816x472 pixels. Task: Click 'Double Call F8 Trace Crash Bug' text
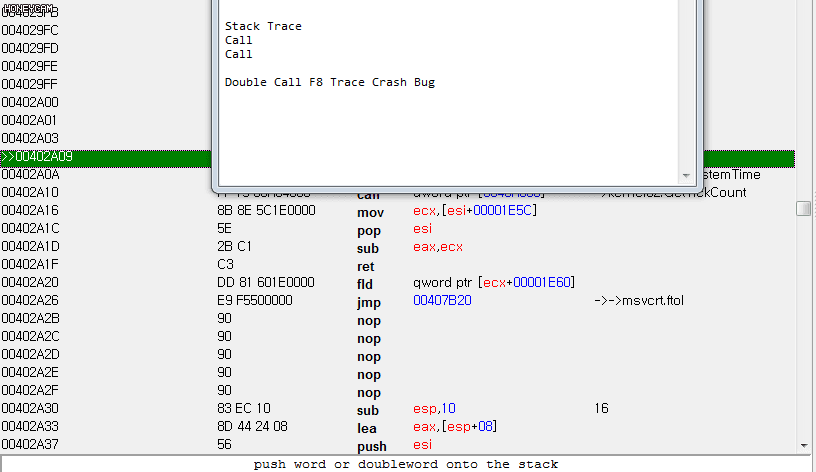tap(329, 82)
